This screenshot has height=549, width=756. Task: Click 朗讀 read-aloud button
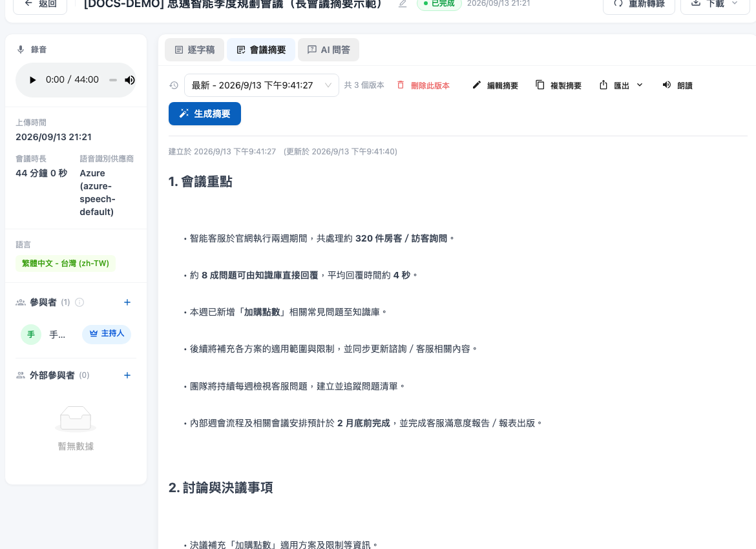(x=677, y=85)
